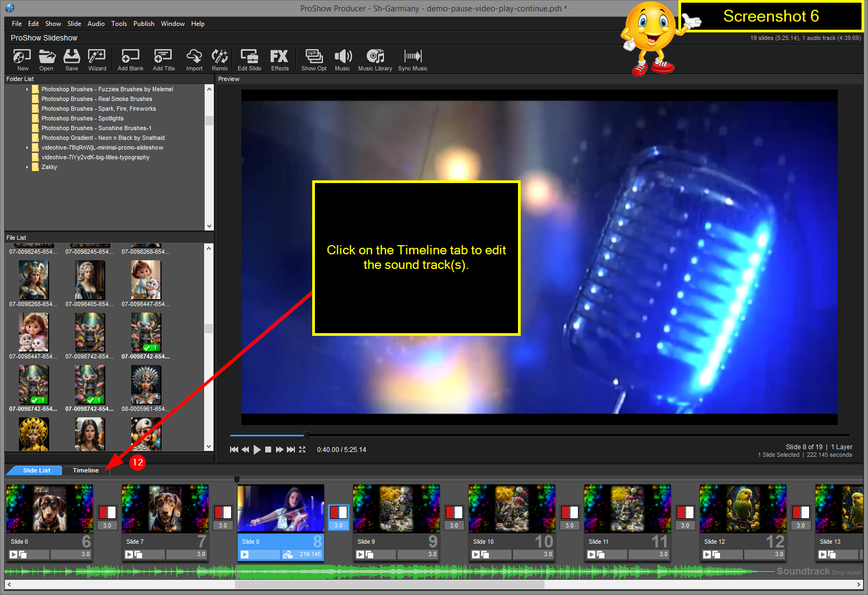Open the Help menu

(x=198, y=24)
